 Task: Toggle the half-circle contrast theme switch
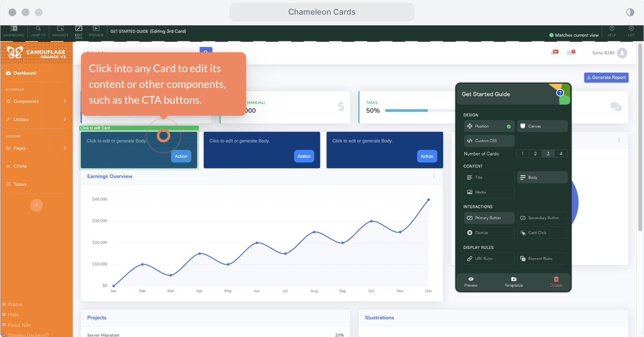pyautogui.click(x=630, y=12)
